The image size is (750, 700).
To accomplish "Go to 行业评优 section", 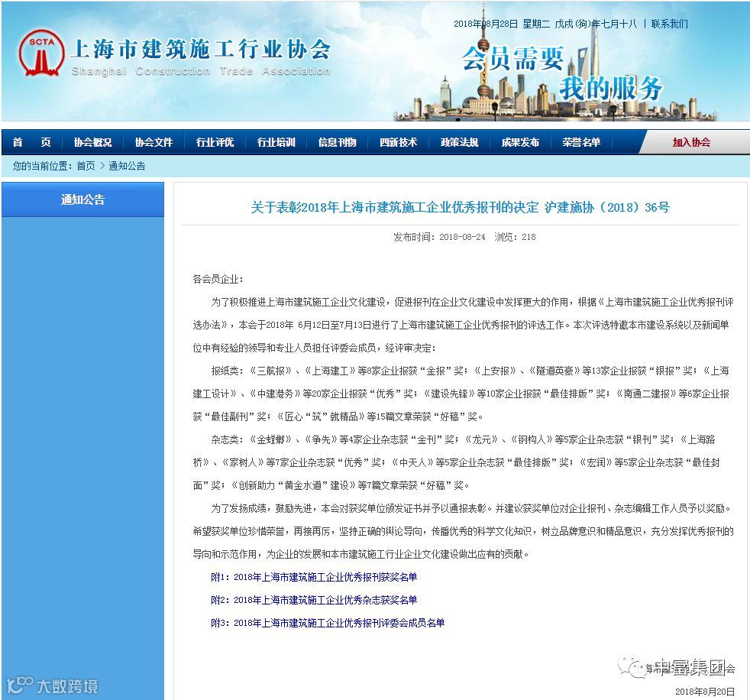I will click(x=215, y=142).
